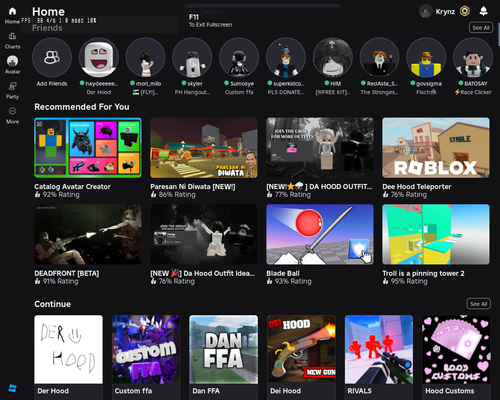The height and width of the screenshot is (400, 500).
Task: Open Blade Ball game thumbnail
Action: pyautogui.click(x=320, y=234)
